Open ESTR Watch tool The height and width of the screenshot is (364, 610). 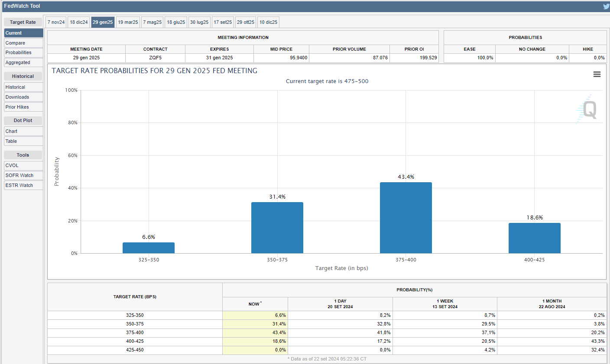point(23,185)
